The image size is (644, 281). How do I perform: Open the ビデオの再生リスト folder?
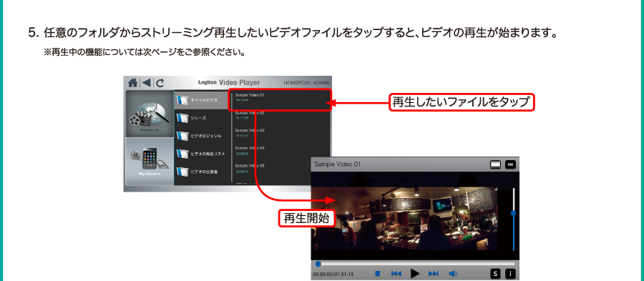(201, 154)
